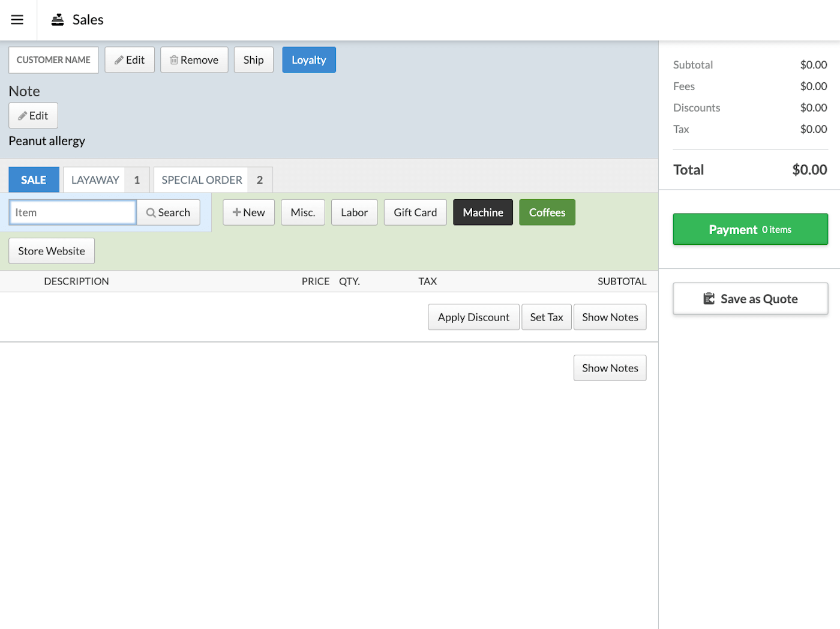The image size is (840, 629).
Task: Switch to the LAYAWAY tab
Action: (94, 179)
